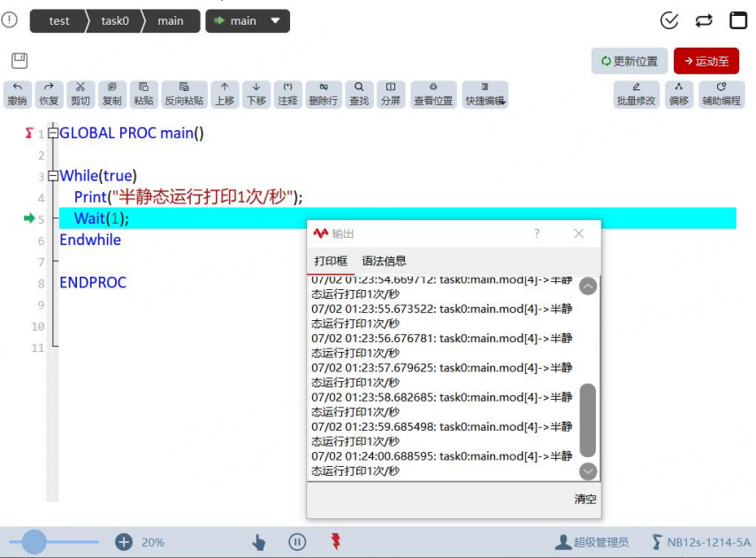Click the 批量修改 batch modify button
Image resolution: width=756 pixels, height=558 pixels.
point(636,94)
